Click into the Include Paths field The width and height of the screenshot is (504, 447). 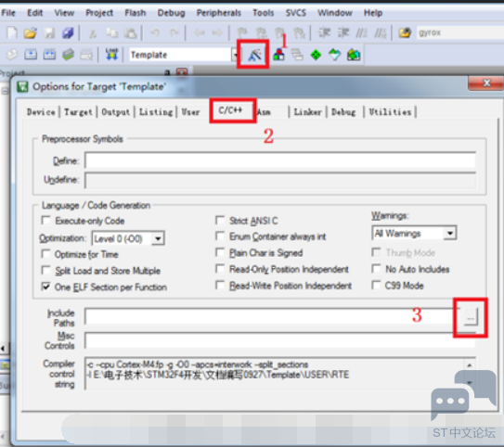273,316
